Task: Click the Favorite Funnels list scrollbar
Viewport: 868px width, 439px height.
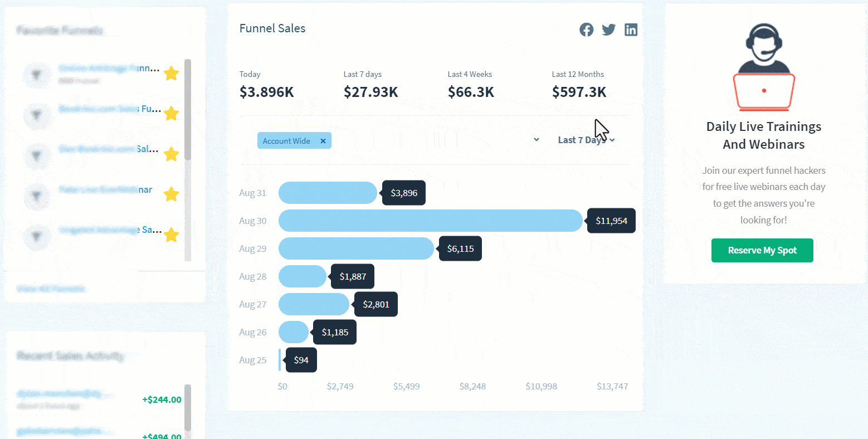Action: point(188,111)
